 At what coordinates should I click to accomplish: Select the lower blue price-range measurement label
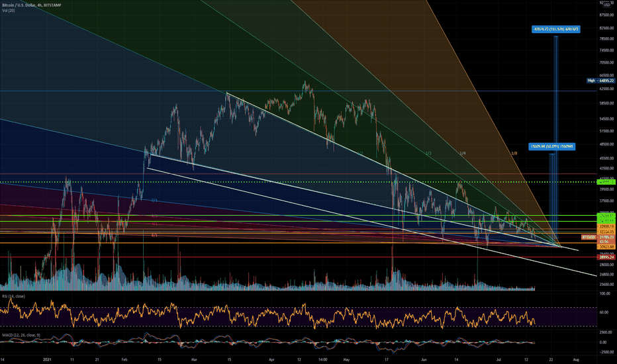coord(551,146)
